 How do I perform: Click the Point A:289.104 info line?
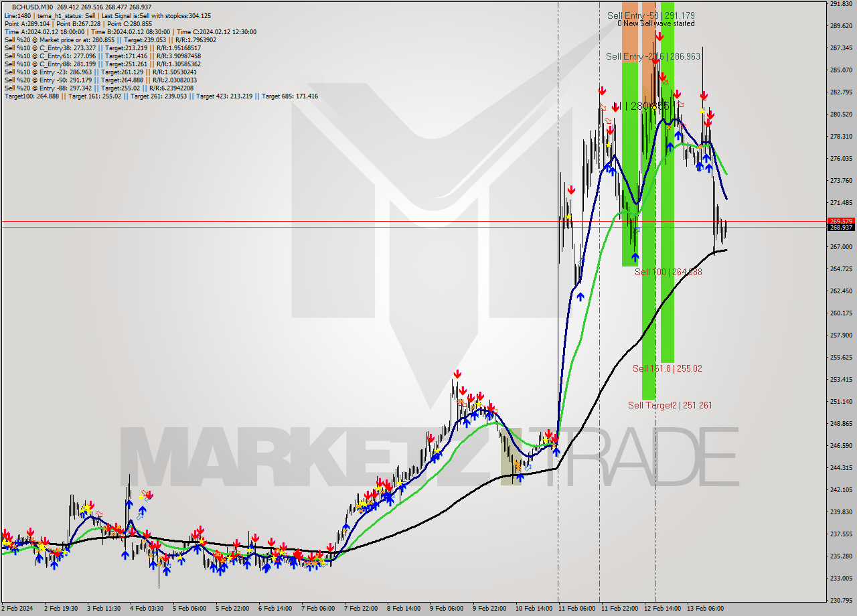click(78, 23)
